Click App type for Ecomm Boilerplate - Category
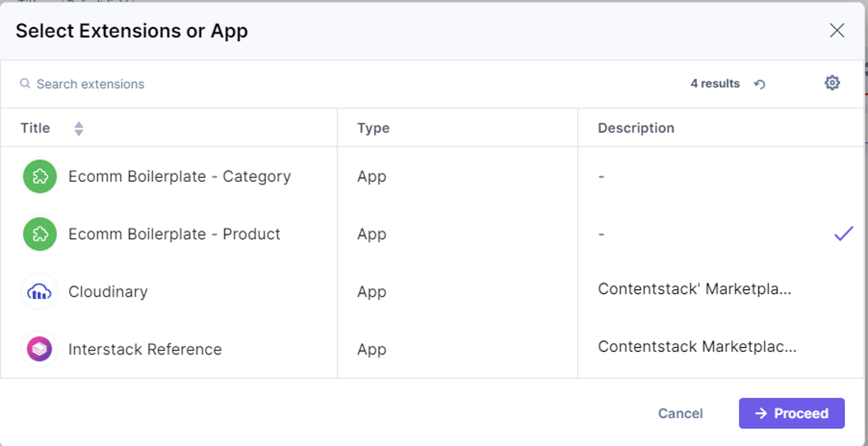Viewport: 868px width, 446px height. tap(372, 176)
